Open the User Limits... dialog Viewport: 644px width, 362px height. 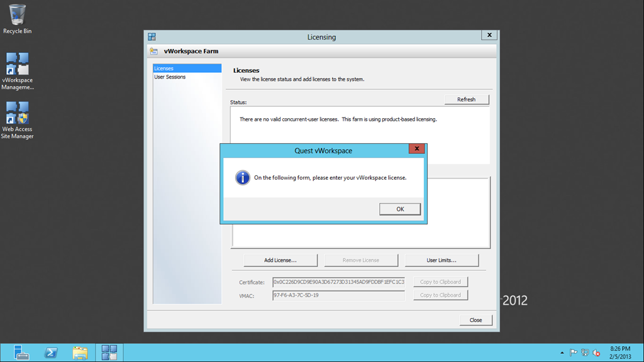point(441,260)
